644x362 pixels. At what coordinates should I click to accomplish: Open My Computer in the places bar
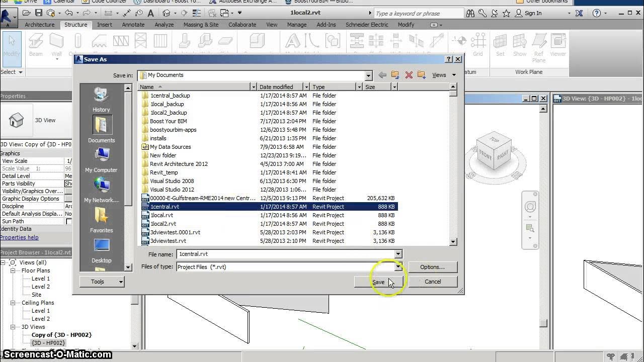(x=101, y=160)
